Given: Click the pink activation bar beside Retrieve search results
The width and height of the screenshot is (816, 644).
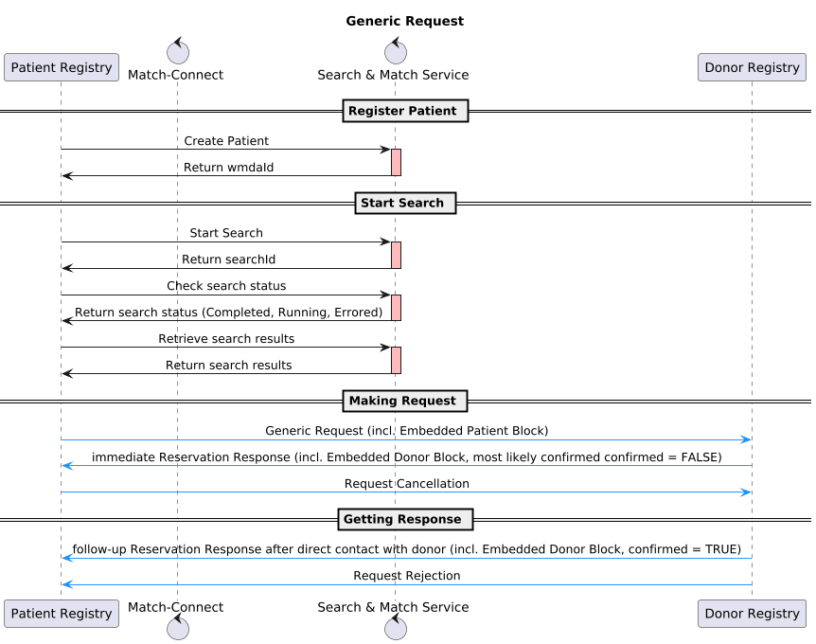Looking at the screenshot, I should [396, 360].
